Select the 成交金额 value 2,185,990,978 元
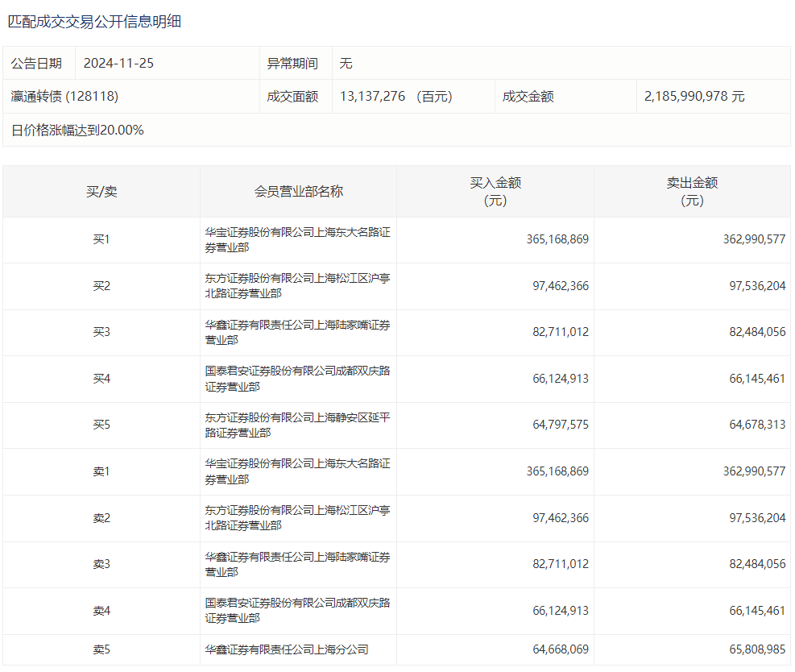 coord(694,97)
